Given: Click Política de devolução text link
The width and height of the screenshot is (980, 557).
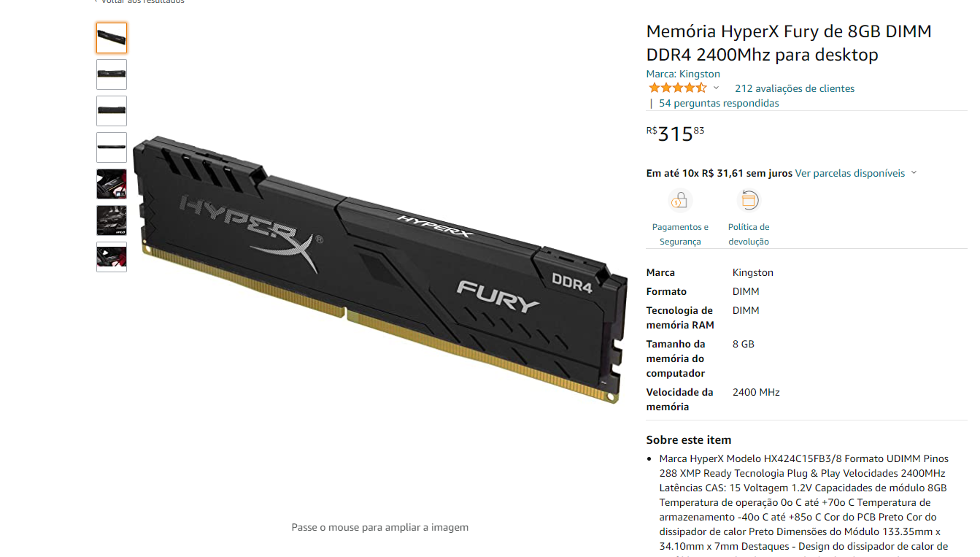Looking at the screenshot, I should [749, 234].
